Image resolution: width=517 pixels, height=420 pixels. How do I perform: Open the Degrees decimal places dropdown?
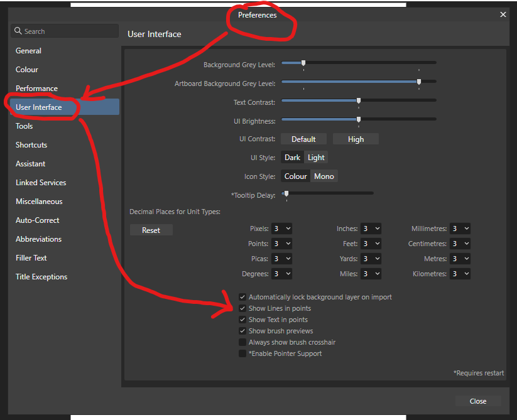(x=281, y=273)
